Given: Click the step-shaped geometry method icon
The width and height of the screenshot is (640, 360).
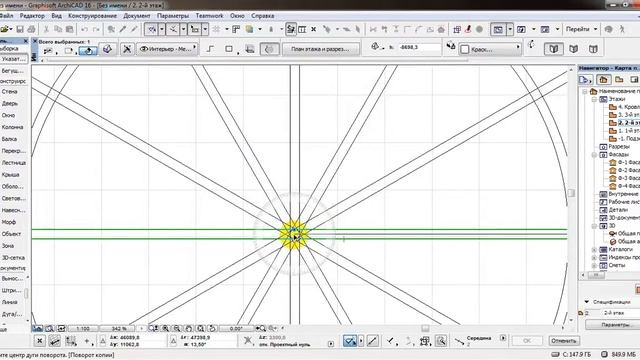Looking at the screenshot, I should 210,49.
